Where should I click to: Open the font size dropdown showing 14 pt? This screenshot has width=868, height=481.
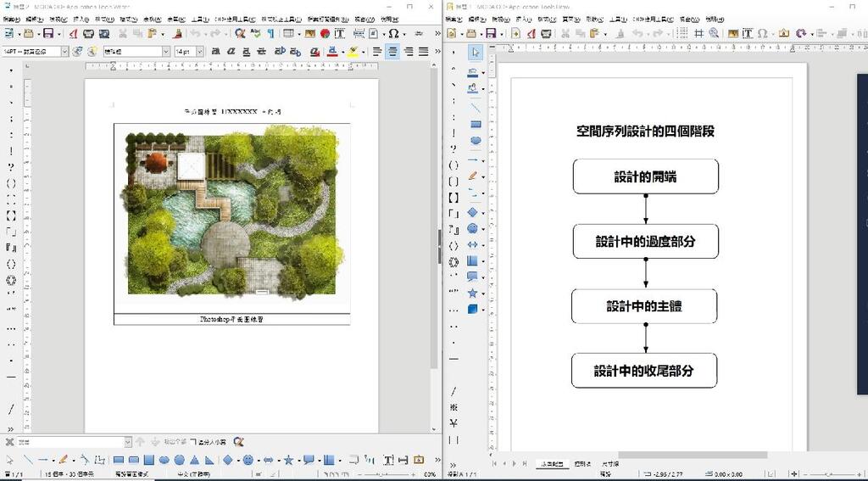coord(200,52)
